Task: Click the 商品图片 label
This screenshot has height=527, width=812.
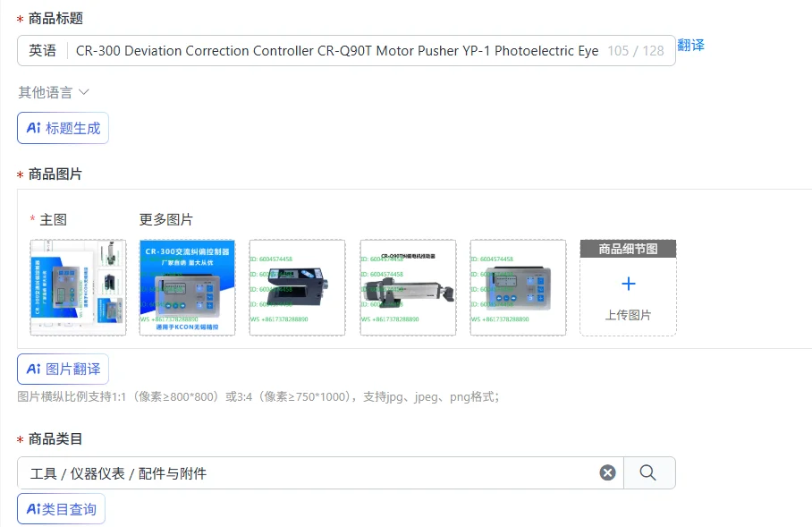Action: (55, 174)
